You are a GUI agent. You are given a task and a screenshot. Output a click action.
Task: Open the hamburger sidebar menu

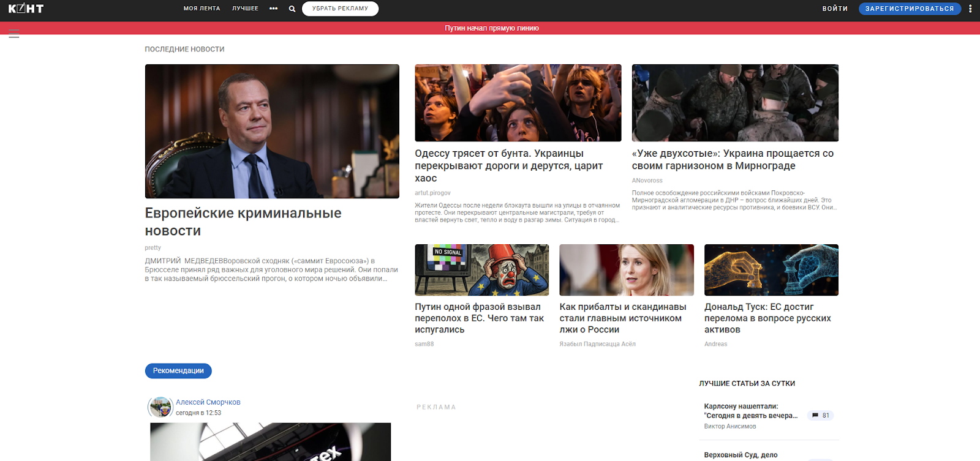14,34
